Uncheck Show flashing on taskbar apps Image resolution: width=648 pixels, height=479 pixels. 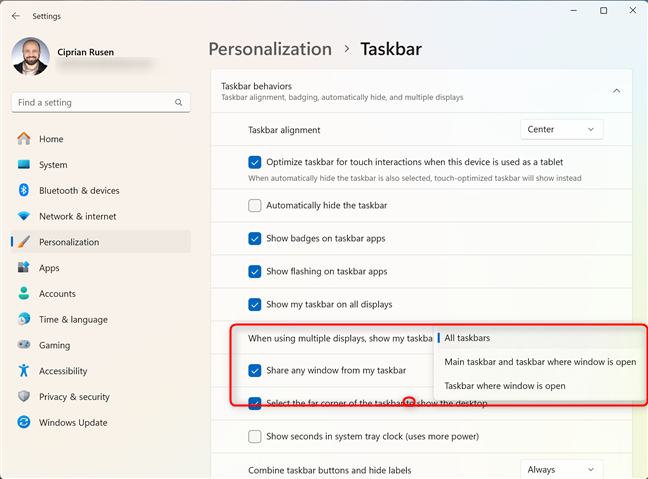(x=255, y=272)
